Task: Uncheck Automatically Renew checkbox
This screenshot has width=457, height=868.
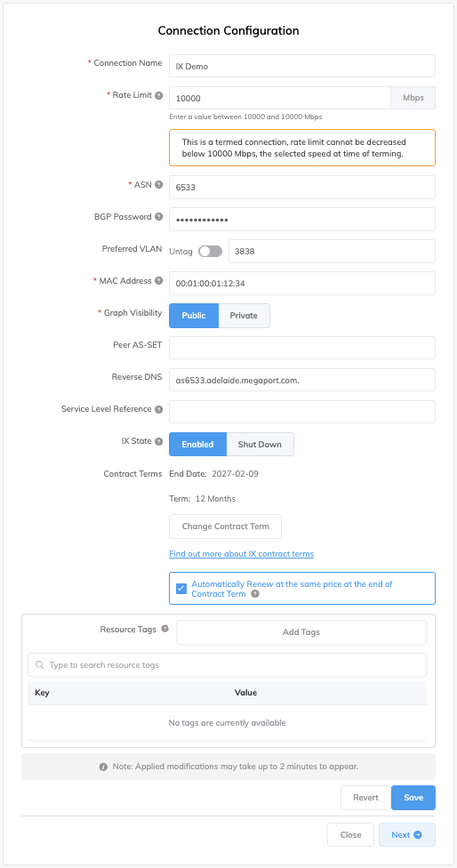Action: [x=180, y=588]
